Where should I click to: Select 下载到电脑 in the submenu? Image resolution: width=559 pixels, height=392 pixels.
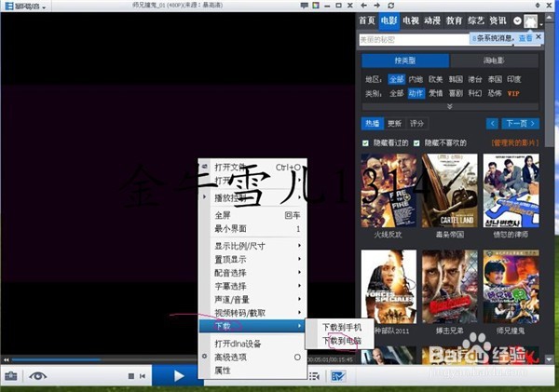342,341
